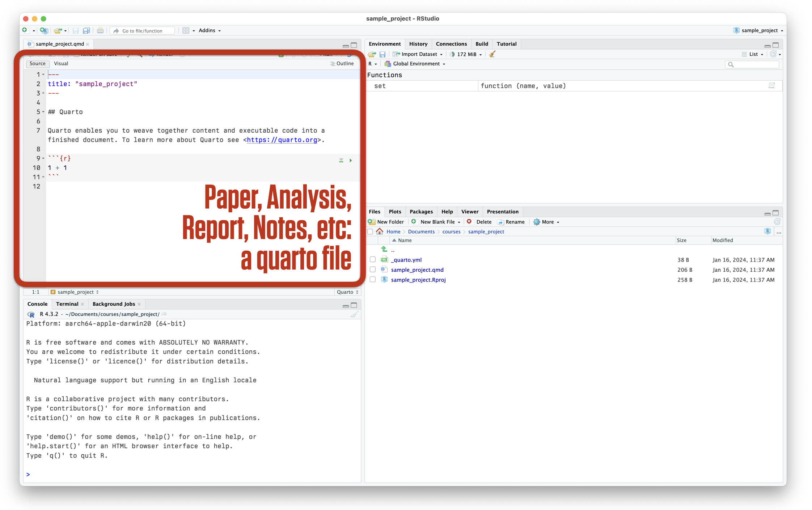The width and height of the screenshot is (812, 510).
Task: Open the recent files dropdown arrow
Action: click(x=65, y=31)
